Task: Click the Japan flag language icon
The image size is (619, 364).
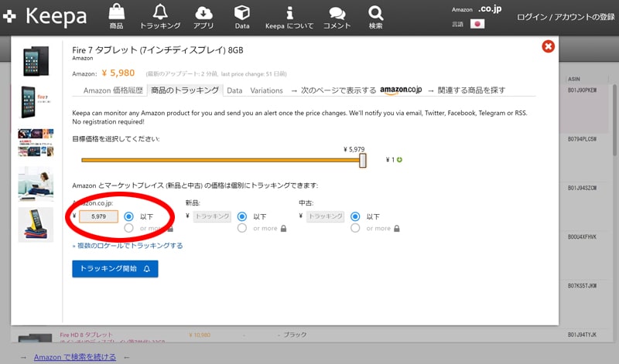Action: (x=477, y=24)
